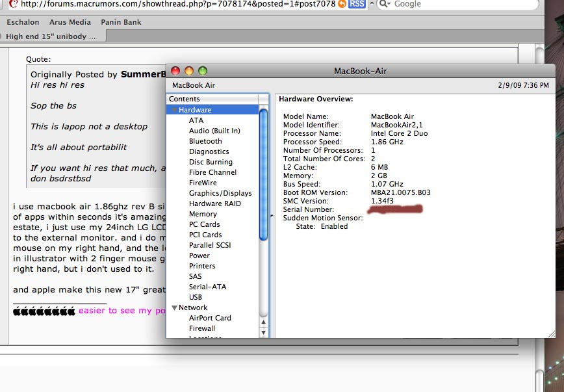
Task: Click the pane splitter handle beside Contents
Action: point(272,216)
